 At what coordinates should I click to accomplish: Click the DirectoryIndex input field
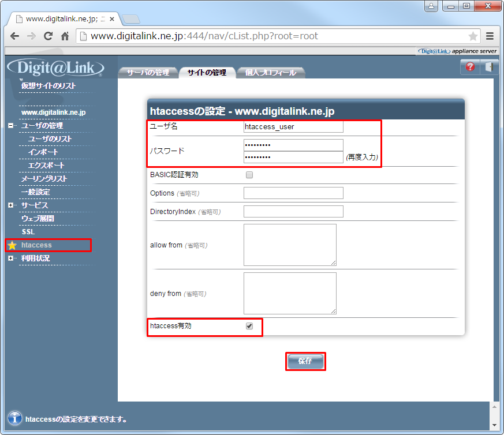[293, 211]
